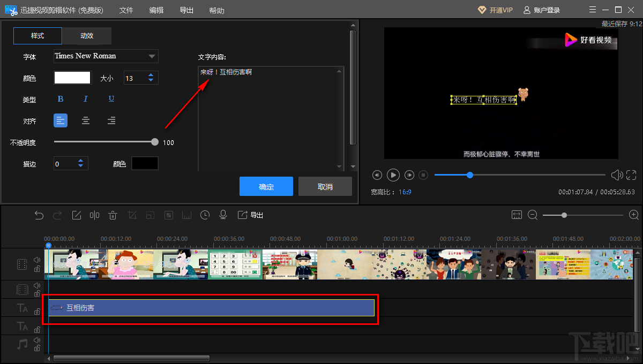Click the split clip icon
Screen dimensions: 643x364
pos(94,215)
